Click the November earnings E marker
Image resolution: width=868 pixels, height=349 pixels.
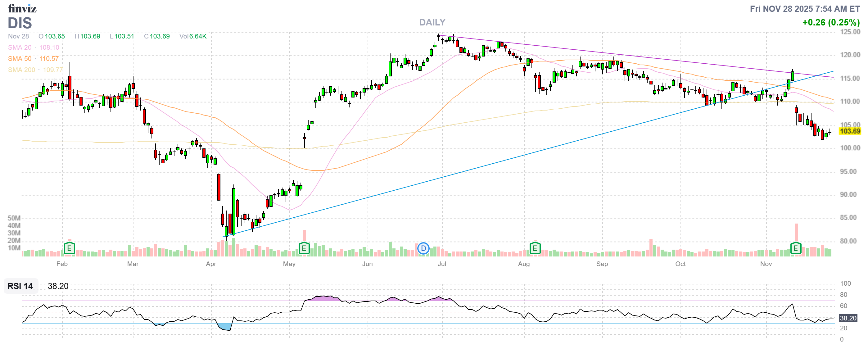tap(796, 249)
